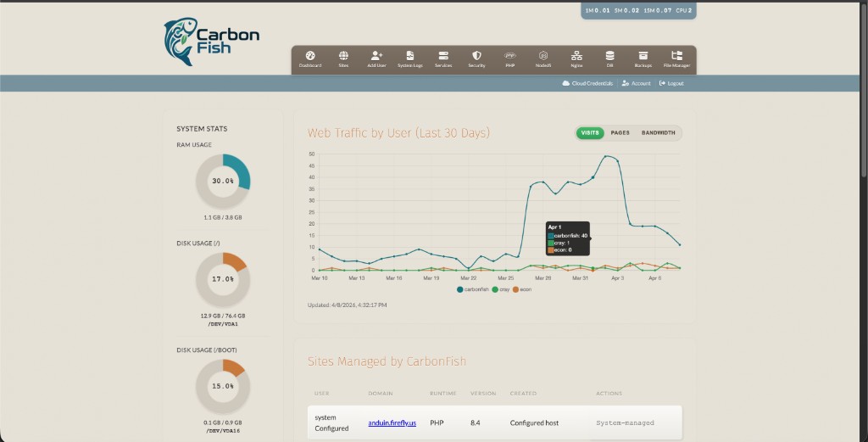
Task: Click the Disk Usage (/boot) donut chart
Action: [223, 386]
